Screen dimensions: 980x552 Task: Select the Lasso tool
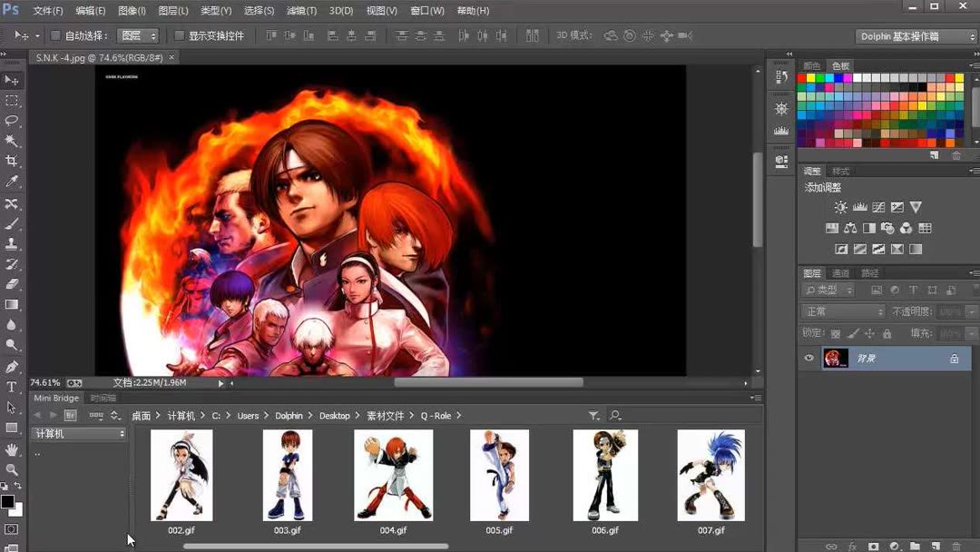[x=12, y=120]
